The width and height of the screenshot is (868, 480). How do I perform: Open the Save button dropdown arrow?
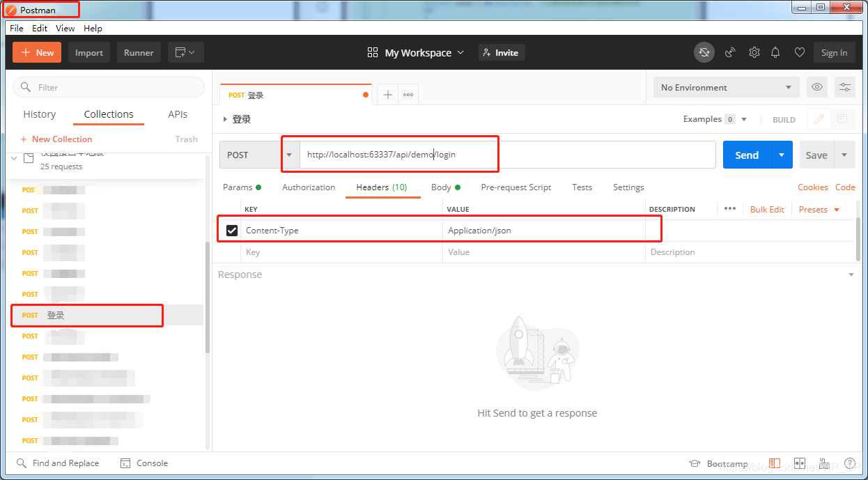(845, 155)
